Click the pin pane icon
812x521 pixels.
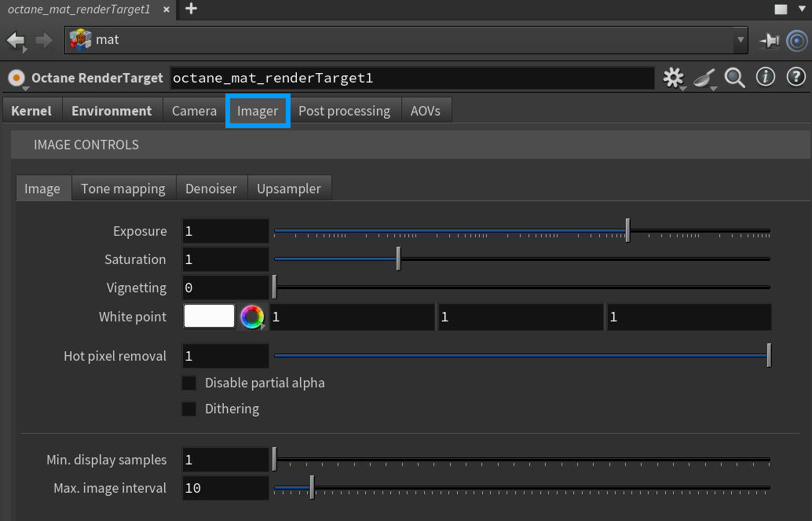pos(769,40)
